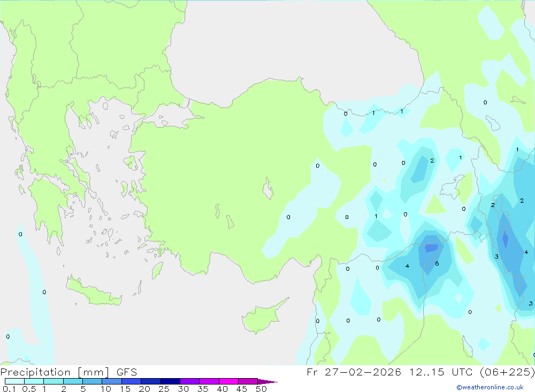Click the '30' legend scale label
The width and height of the screenshot is (535, 392).
183,389
